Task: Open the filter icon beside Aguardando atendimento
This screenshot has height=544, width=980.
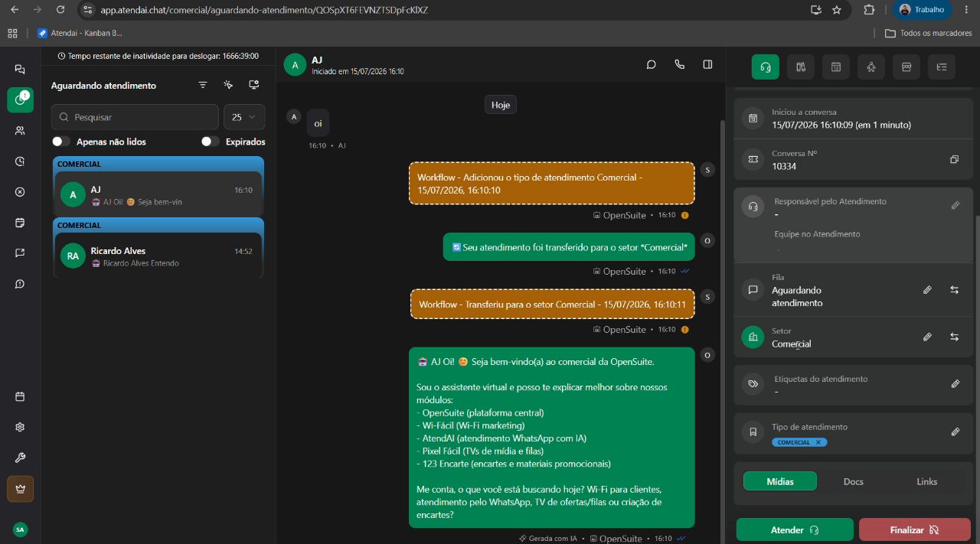Action: (x=203, y=85)
